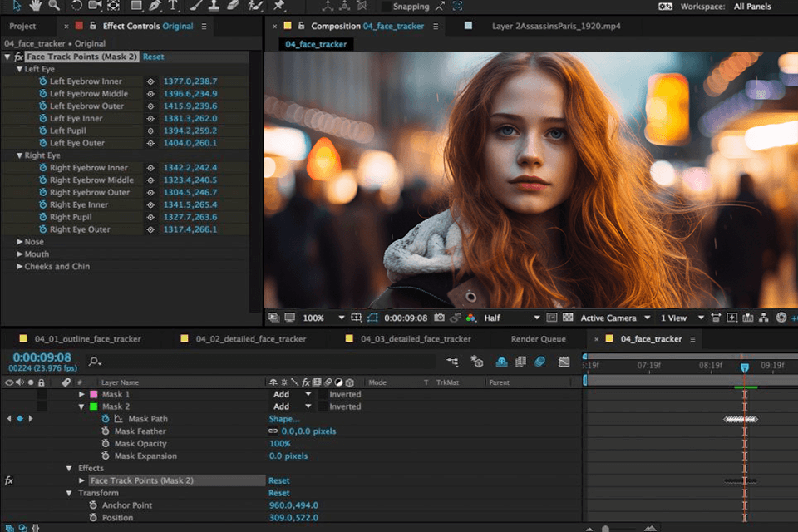Click the pink color label of Mask 1
The image size is (798, 532).
tap(93, 394)
